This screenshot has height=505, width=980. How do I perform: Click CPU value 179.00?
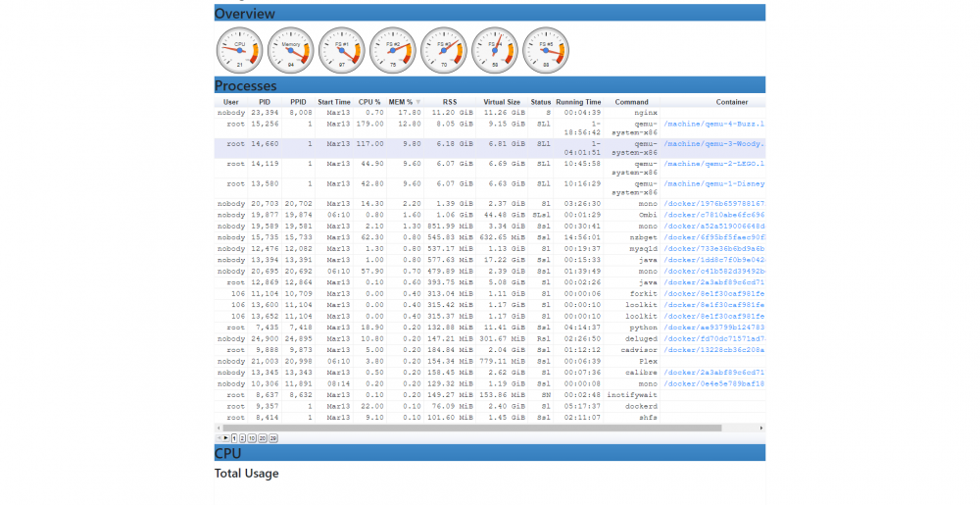coord(369,125)
